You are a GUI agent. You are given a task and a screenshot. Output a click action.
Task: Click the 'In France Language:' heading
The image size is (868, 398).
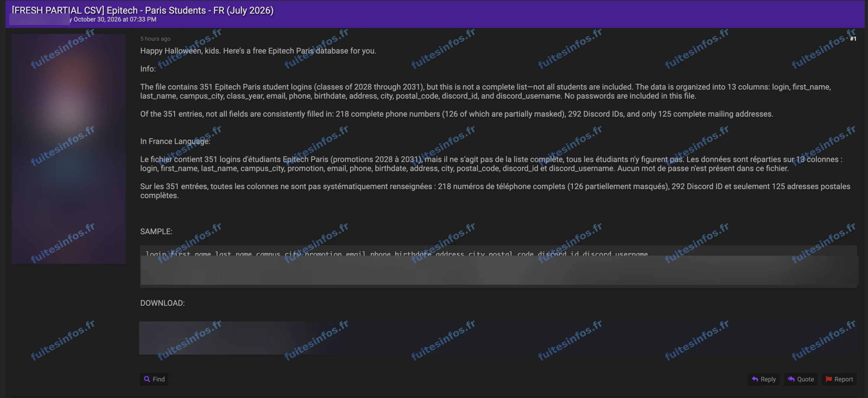click(175, 141)
